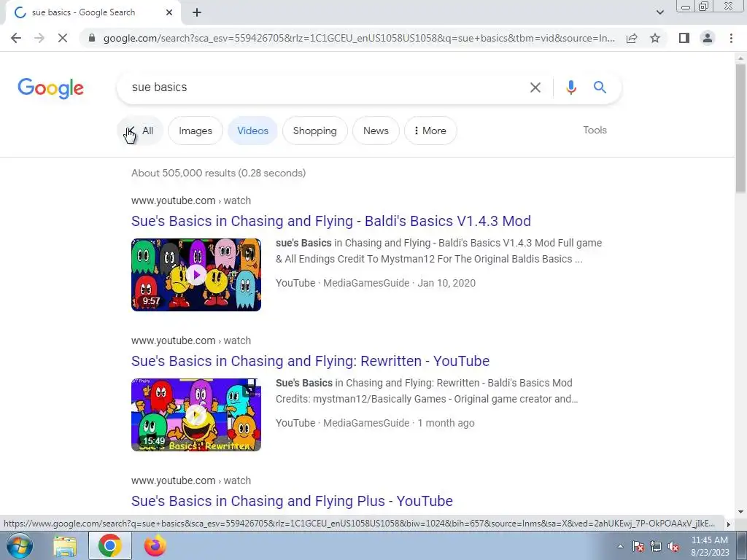747x560 pixels.
Task: Open a new tab with the plus button
Action: coord(197,12)
